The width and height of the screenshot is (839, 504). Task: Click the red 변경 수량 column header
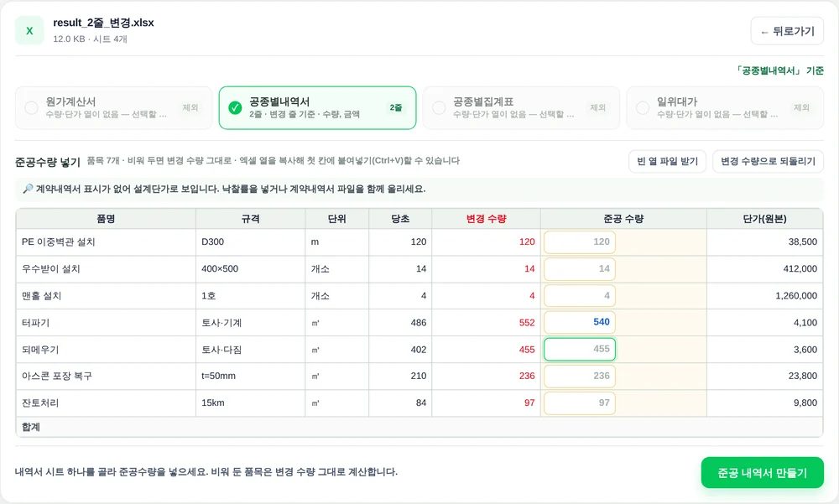[x=487, y=218]
